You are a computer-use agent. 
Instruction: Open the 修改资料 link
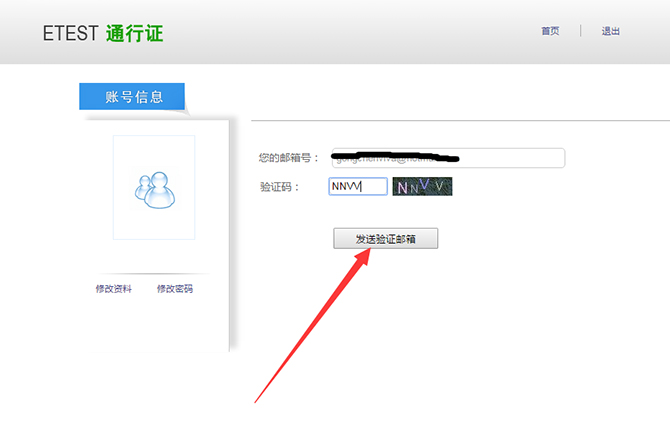(113, 289)
